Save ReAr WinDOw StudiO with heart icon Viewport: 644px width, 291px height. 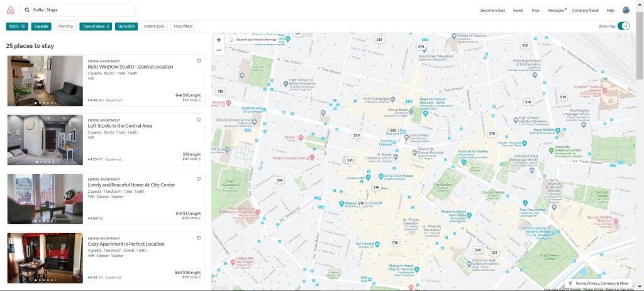(x=199, y=61)
